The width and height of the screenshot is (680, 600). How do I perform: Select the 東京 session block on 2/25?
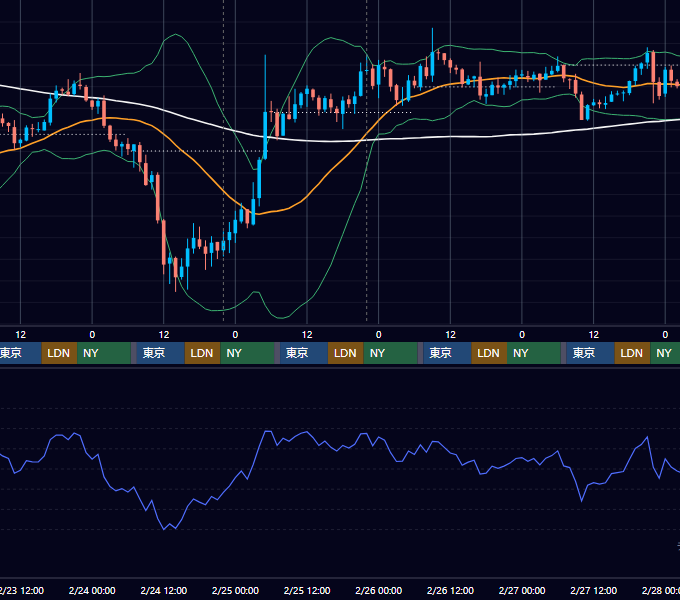pyautogui.click(x=304, y=353)
